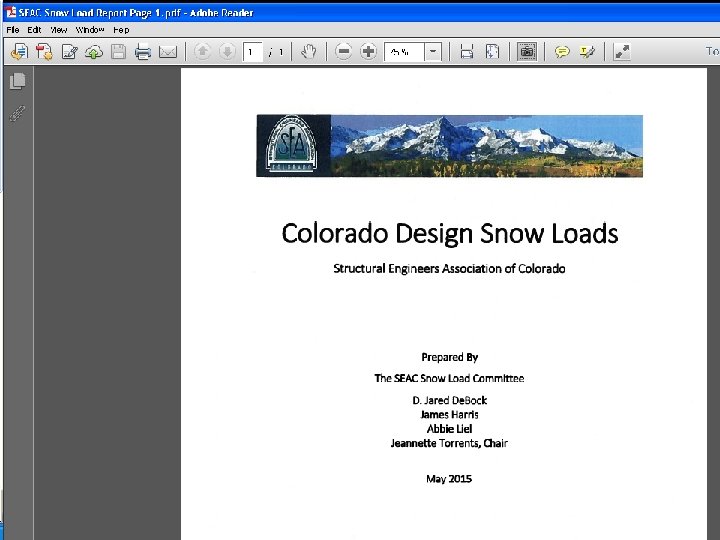Open the attachments paperclip panel
The image size is (720, 540).
pos(17,113)
